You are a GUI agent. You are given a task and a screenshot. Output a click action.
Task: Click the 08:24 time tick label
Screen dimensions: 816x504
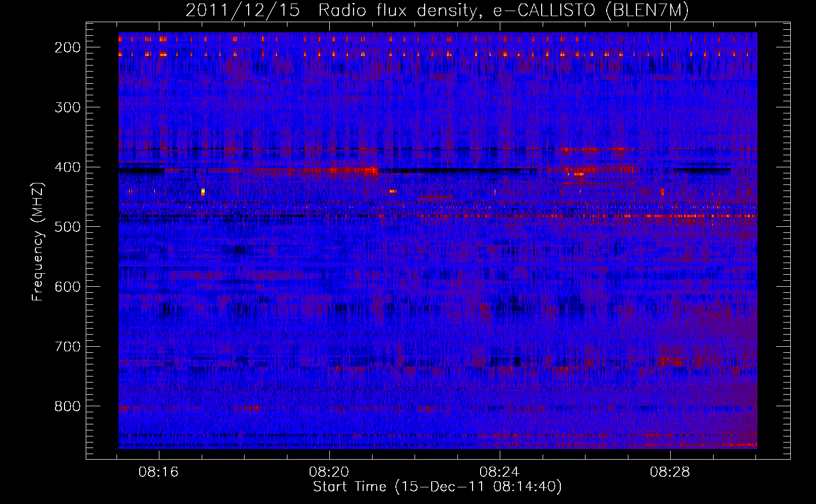coord(499,472)
